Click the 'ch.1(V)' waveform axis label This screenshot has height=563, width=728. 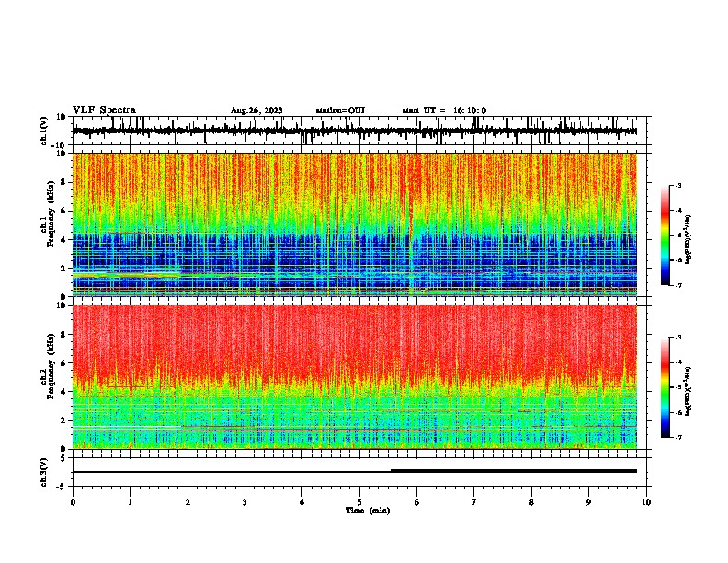[x=44, y=131]
